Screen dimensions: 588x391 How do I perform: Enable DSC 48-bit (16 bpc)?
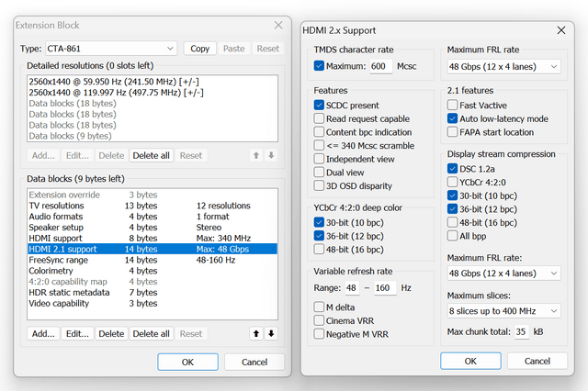tap(452, 222)
